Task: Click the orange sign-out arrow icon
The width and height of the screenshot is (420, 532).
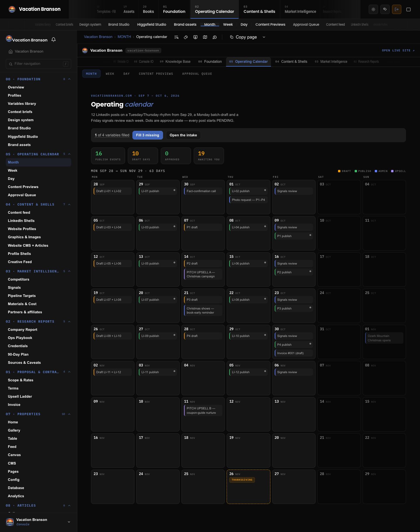Action: [x=397, y=9]
